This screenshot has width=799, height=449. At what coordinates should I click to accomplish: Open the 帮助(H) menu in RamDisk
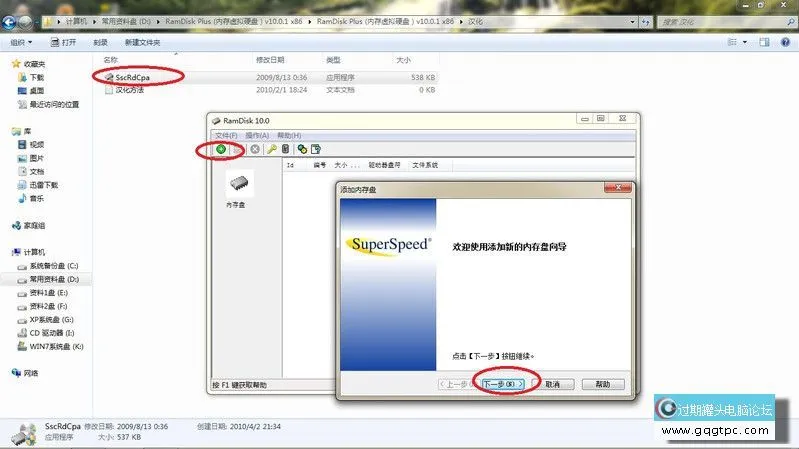pyautogui.click(x=289, y=135)
